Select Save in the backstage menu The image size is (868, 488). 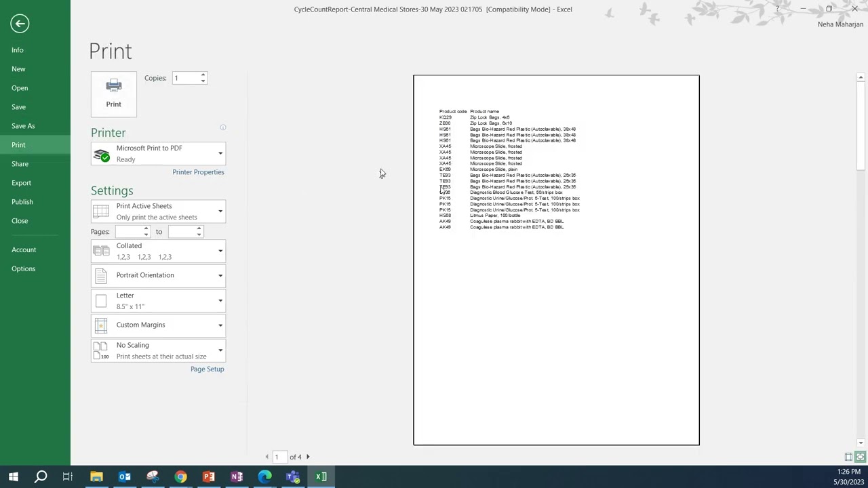tap(35, 107)
